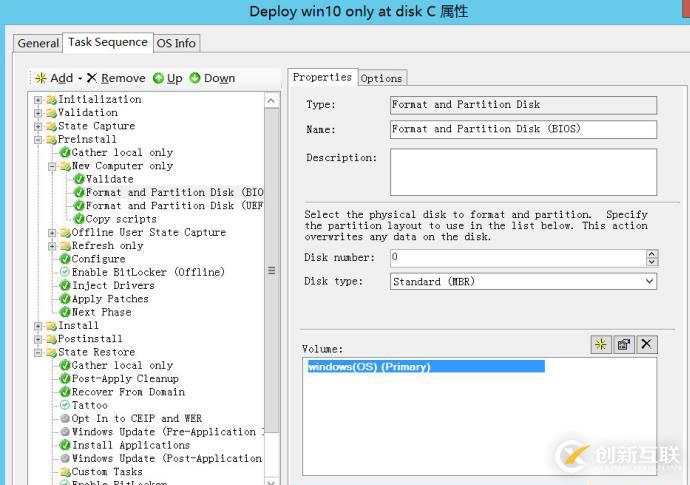Switch to the General tab

[x=38, y=44]
